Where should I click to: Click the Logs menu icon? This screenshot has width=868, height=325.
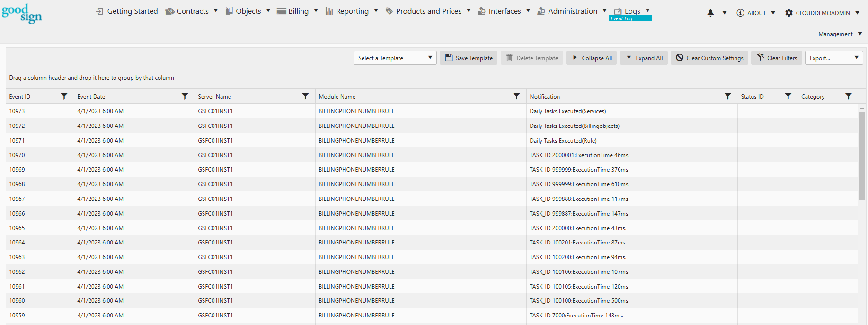[x=618, y=11]
